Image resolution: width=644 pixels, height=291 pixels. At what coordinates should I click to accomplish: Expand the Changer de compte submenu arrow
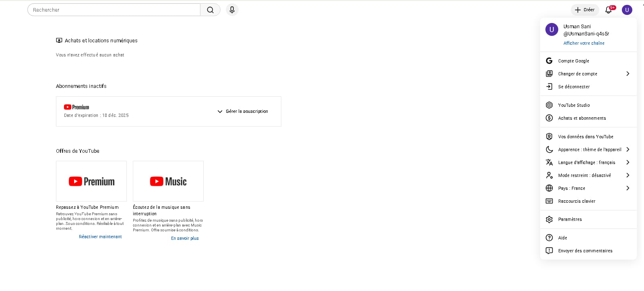pyautogui.click(x=627, y=74)
